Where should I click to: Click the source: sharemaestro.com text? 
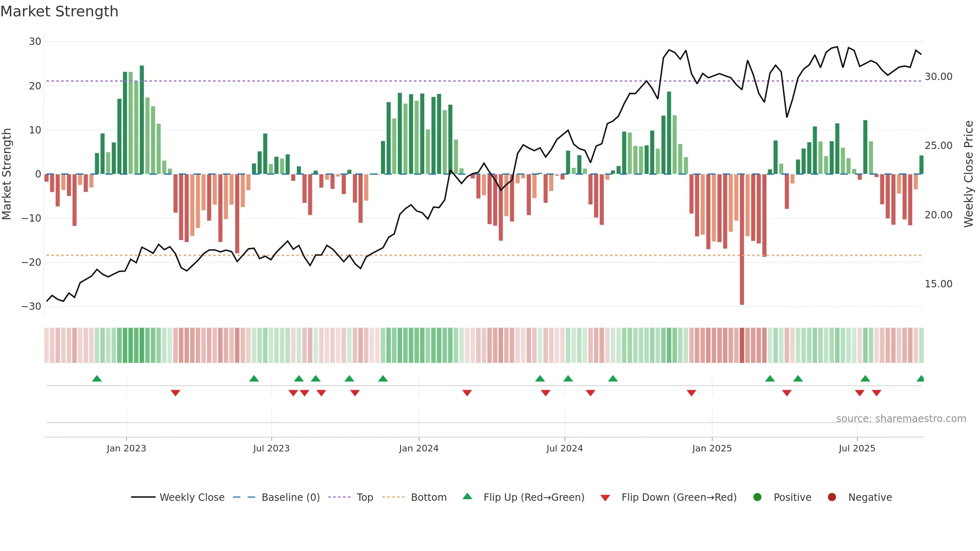point(901,419)
